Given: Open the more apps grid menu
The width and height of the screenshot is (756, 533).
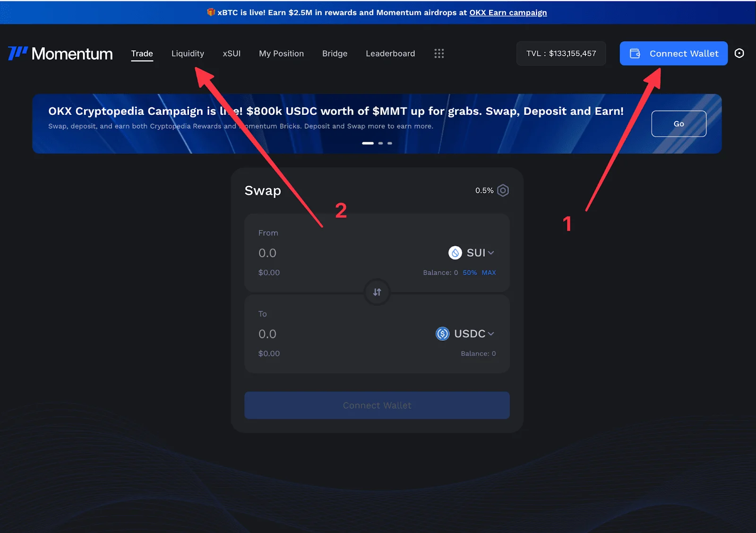Looking at the screenshot, I should tap(439, 53).
